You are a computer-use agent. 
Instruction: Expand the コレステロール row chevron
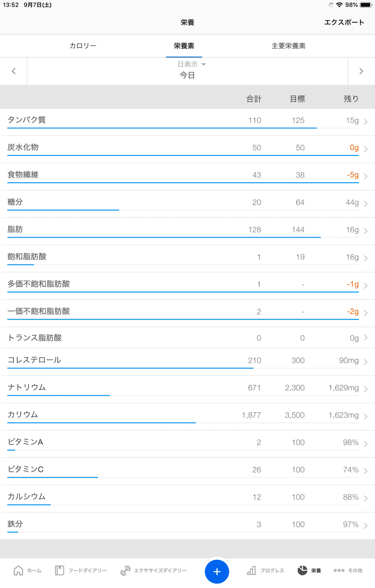(366, 362)
